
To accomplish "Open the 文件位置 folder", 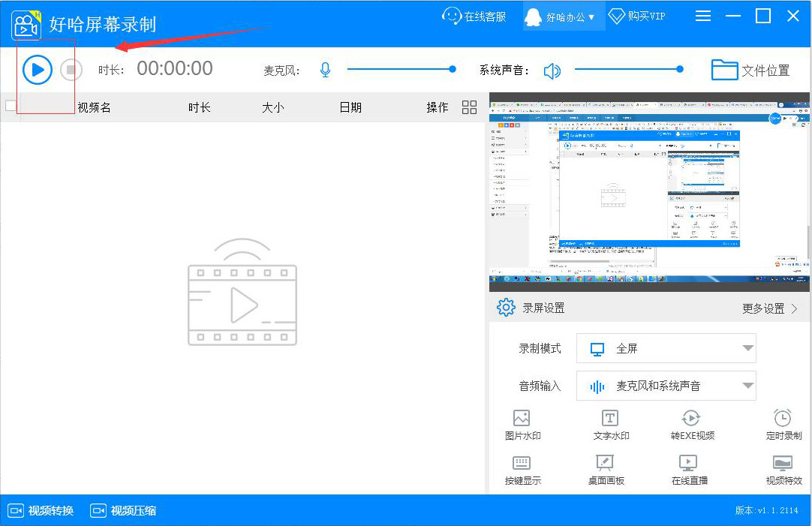I will 750,70.
